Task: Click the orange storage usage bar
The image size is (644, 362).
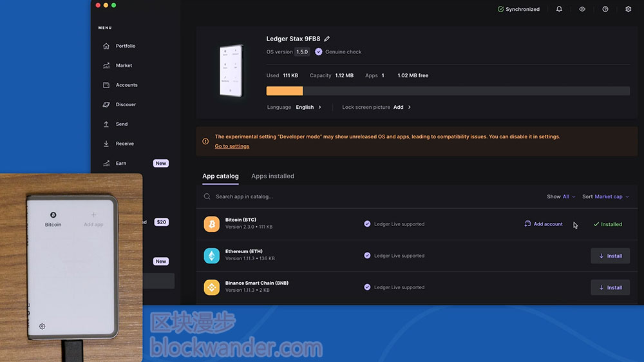Action: click(x=284, y=91)
